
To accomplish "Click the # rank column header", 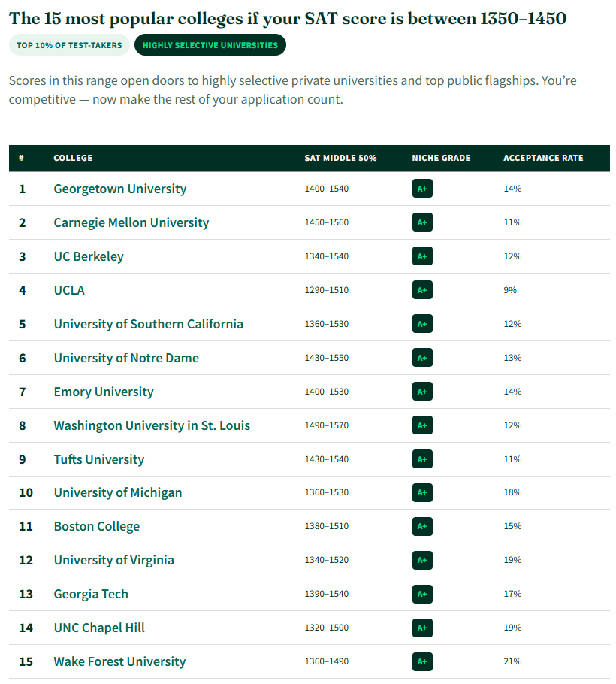I will (21, 158).
